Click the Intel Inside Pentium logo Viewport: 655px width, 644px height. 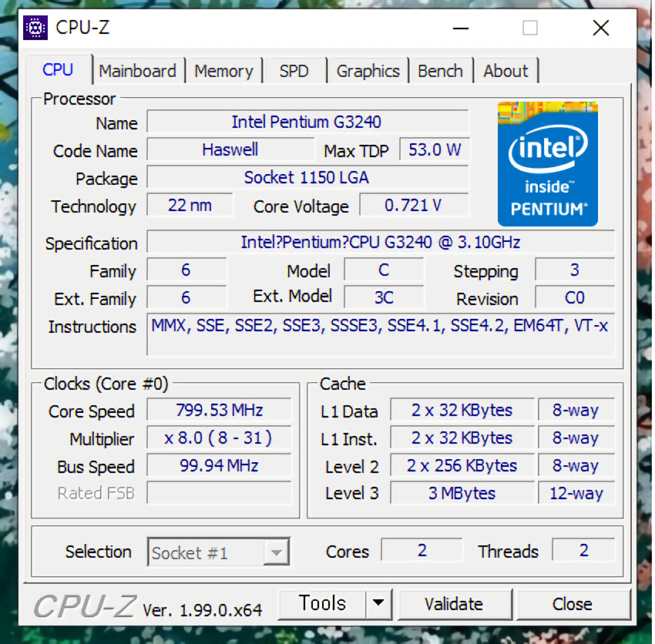pos(547,163)
